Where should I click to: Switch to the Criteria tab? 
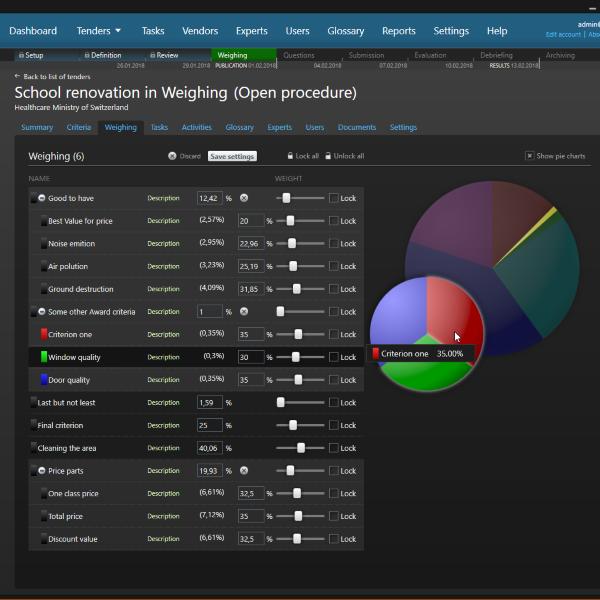(x=79, y=128)
